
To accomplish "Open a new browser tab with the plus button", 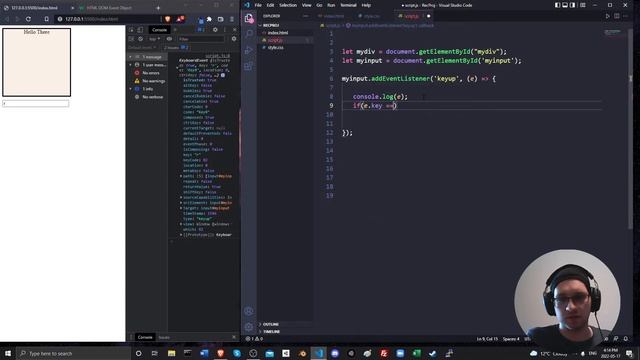I will point(158,8).
